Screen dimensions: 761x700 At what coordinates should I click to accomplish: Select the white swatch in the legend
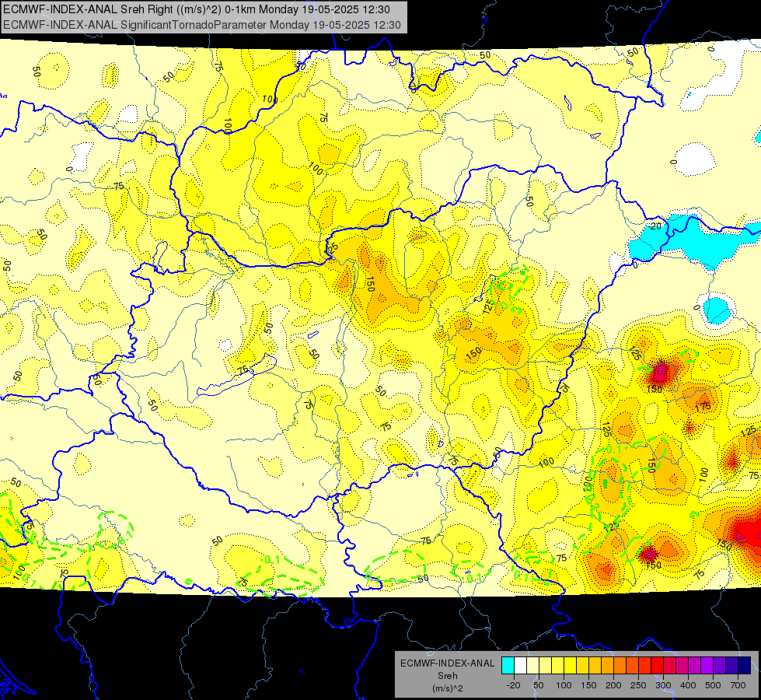pyautogui.click(x=520, y=665)
